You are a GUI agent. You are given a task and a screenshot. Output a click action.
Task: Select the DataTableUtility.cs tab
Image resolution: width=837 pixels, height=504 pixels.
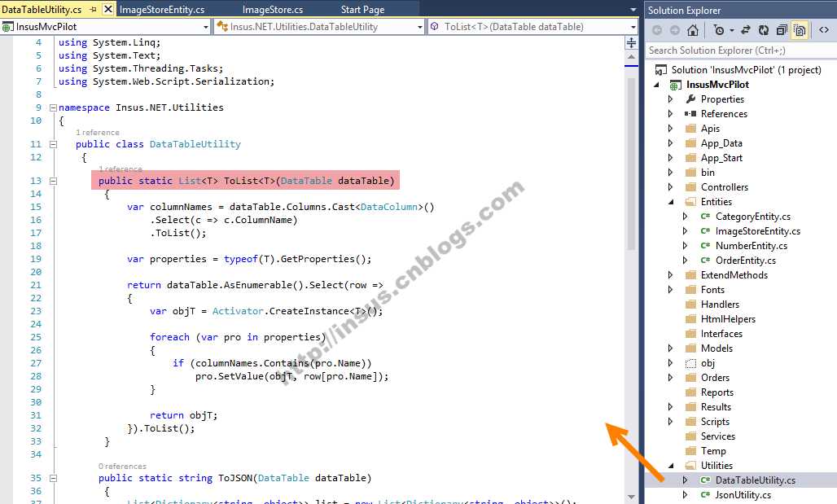[42, 10]
